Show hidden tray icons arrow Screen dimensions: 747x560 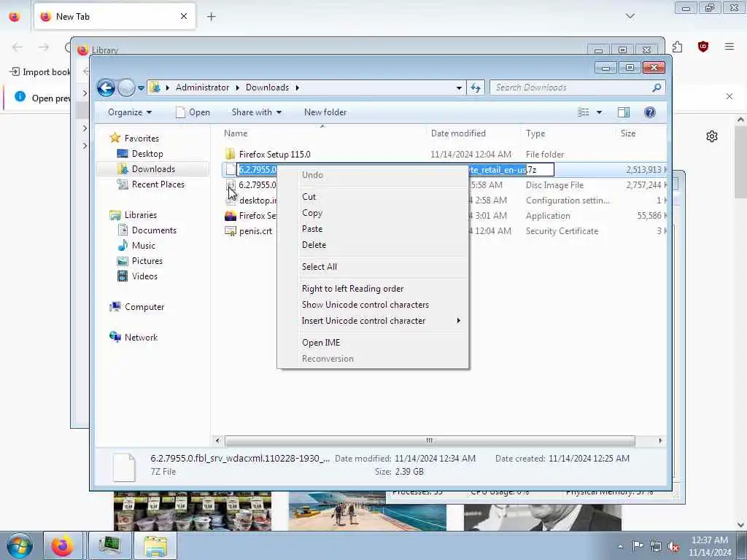point(620,546)
